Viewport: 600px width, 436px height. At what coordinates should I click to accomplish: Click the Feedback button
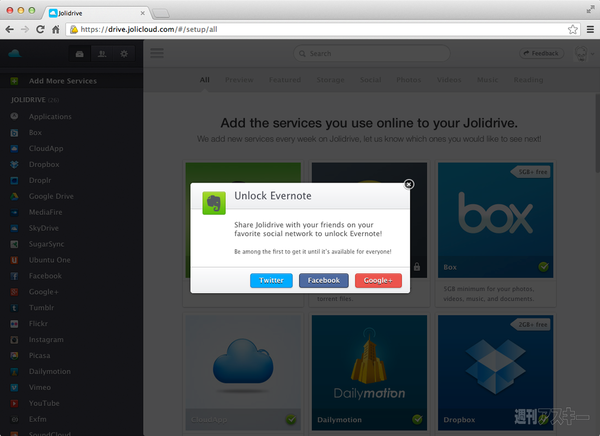pos(541,53)
